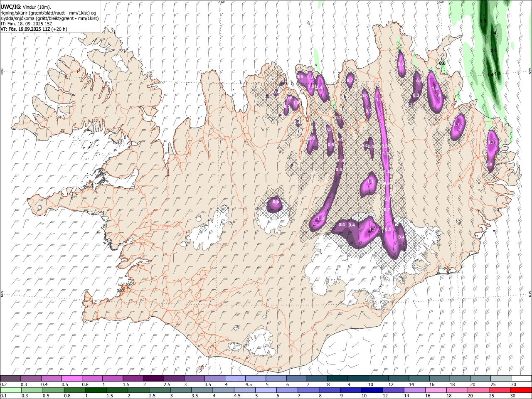
Task: Click the 0.1 label on the rain scale
Action: [3, 396]
